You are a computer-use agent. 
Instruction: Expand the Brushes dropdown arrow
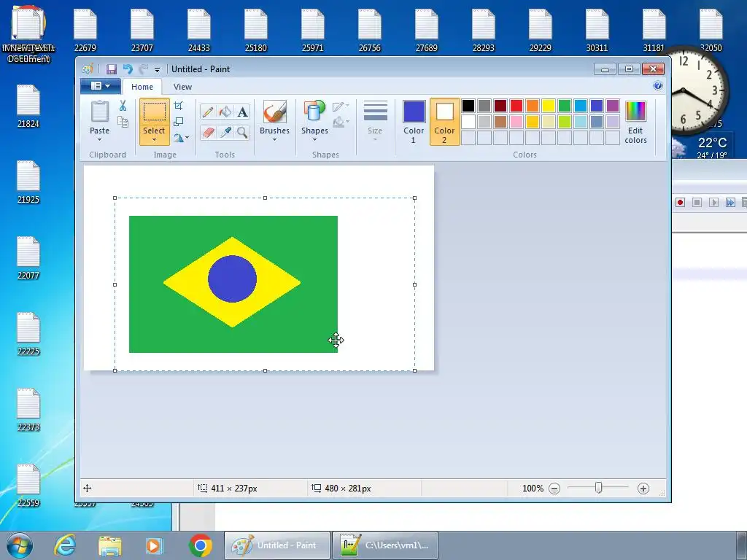click(274, 139)
